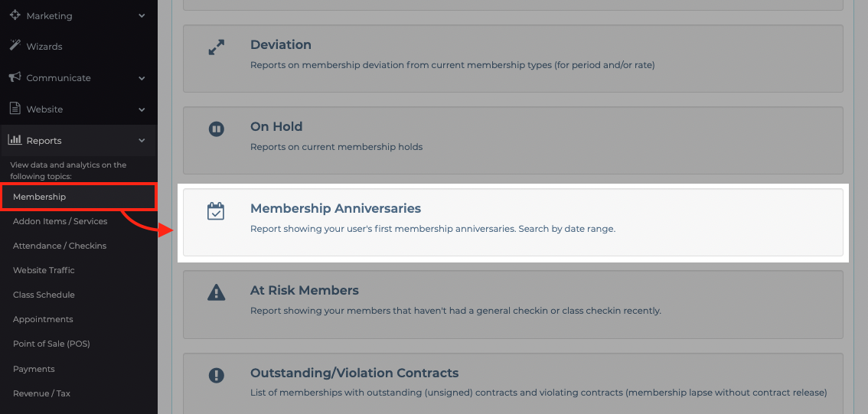The image size is (868, 414).
Task: Open Addon Items / Services reports
Action: click(x=60, y=221)
